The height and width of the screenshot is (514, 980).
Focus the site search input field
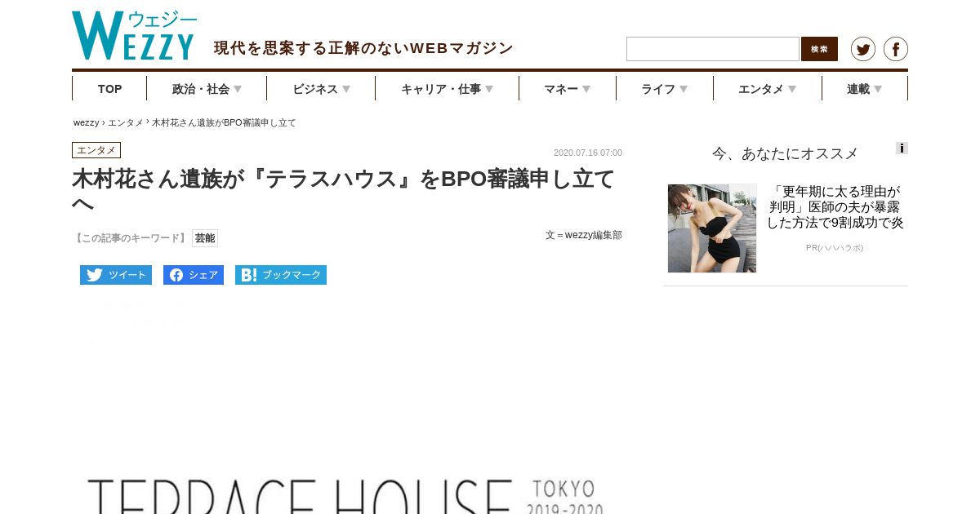pyautogui.click(x=713, y=49)
